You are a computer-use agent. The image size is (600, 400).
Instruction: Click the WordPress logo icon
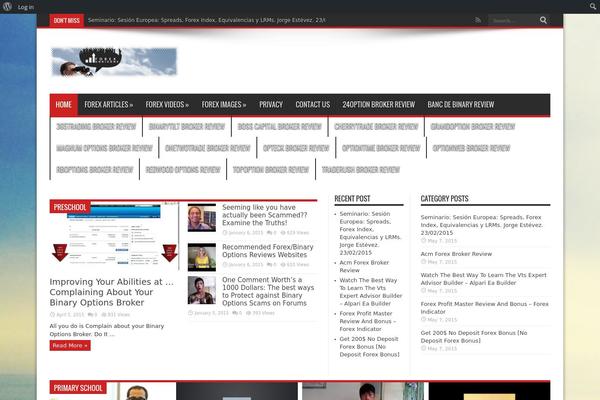(7, 7)
